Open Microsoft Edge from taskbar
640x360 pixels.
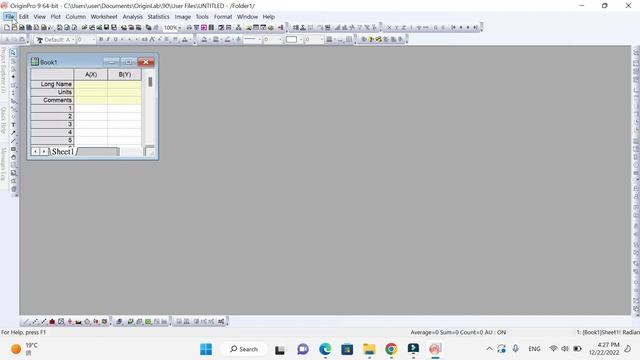pos(325,349)
